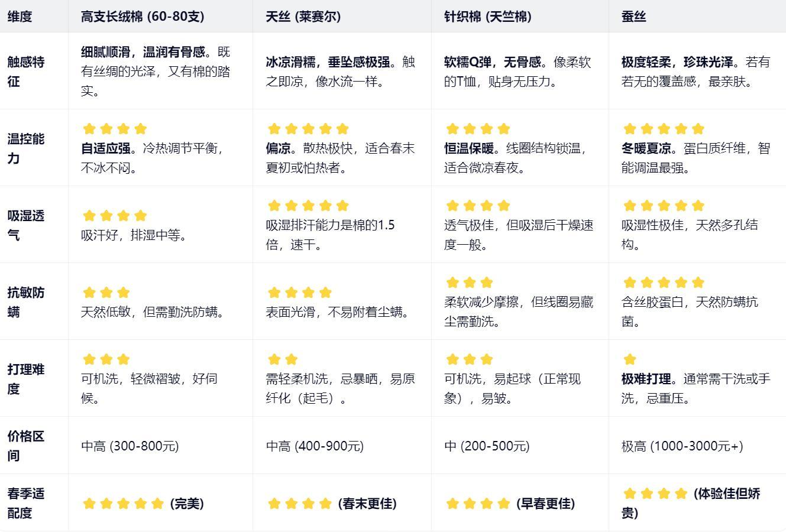The width and height of the screenshot is (786, 532).
Task: Click the three-star rating for 针织棉 抗敏防螨
Action: point(470,283)
